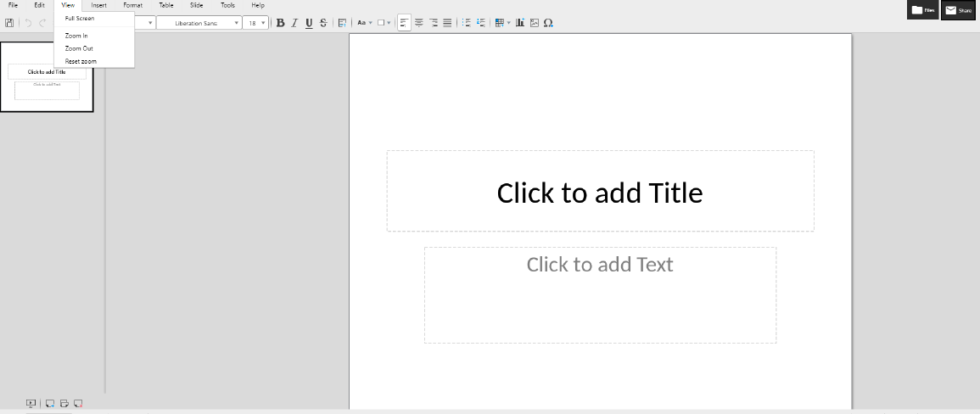Start the slideshow presentation icon
Screen dimensions: 980x414
(31, 404)
